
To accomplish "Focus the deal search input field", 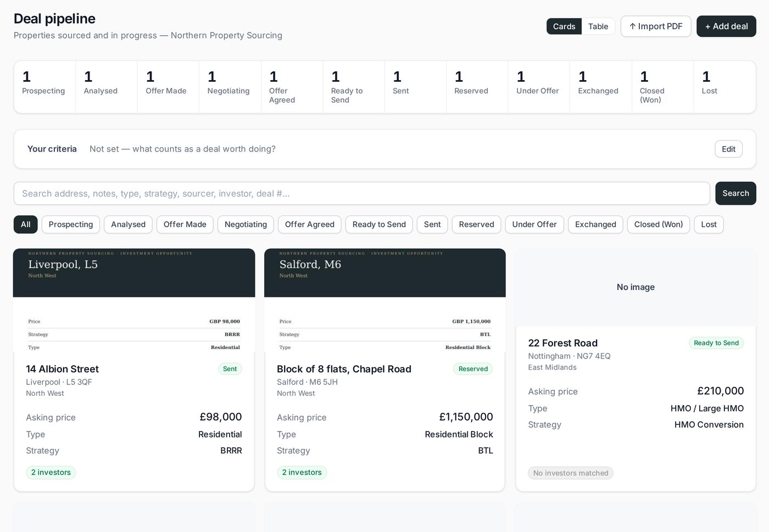I will 361,193.
